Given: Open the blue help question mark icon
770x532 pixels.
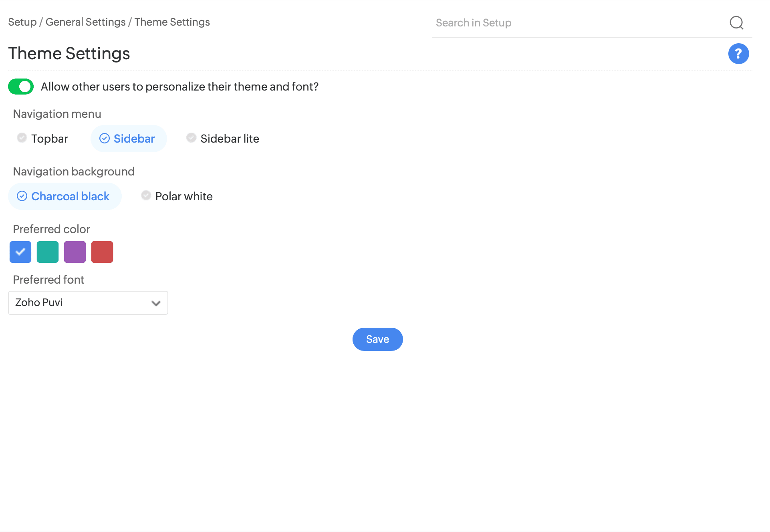Looking at the screenshot, I should (738, 54).
